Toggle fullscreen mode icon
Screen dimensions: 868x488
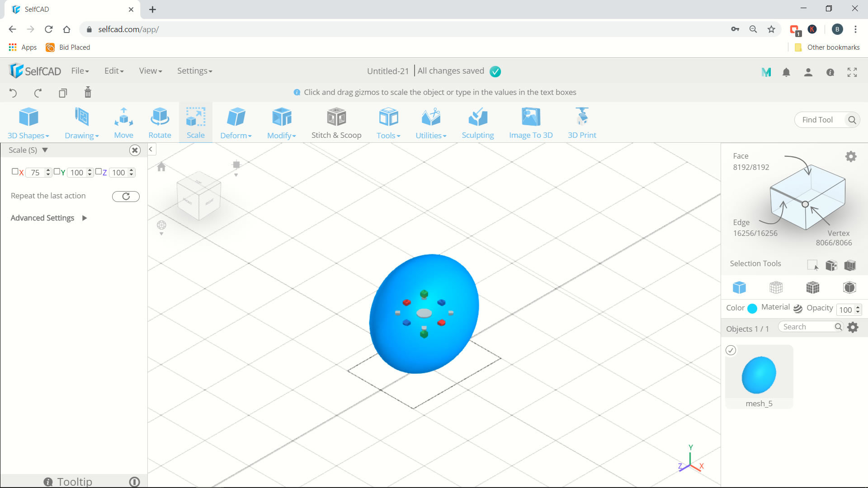click(852, 72)
